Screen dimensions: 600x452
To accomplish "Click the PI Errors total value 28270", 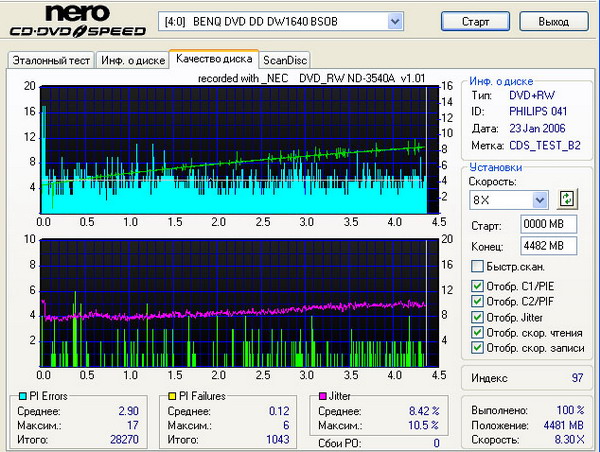I will pos(124,439).
